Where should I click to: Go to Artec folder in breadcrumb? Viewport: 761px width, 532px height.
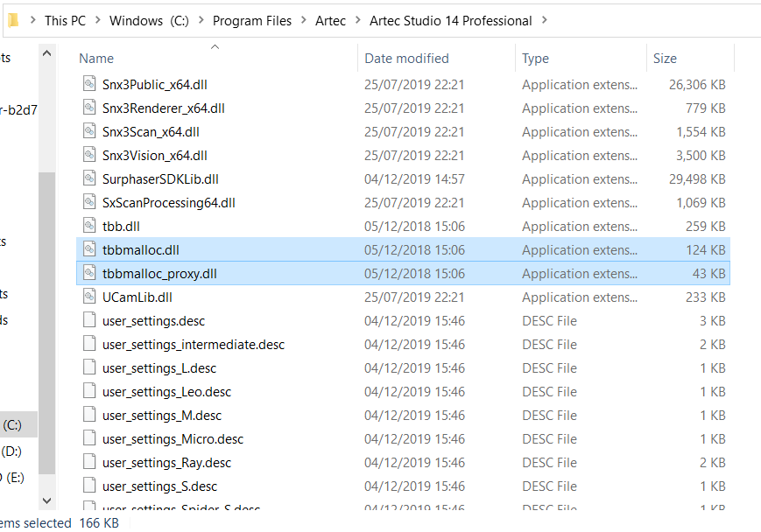(330, 21)
